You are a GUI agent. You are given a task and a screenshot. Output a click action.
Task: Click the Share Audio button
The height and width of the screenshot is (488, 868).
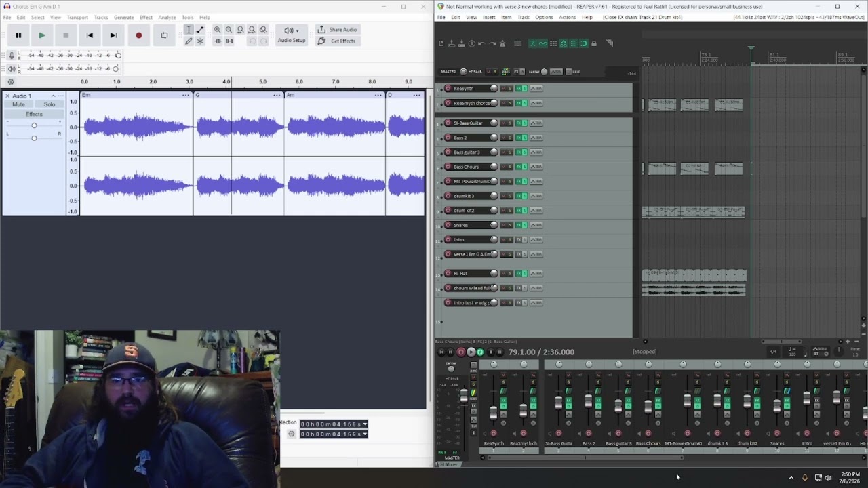(x=337, y=30)
